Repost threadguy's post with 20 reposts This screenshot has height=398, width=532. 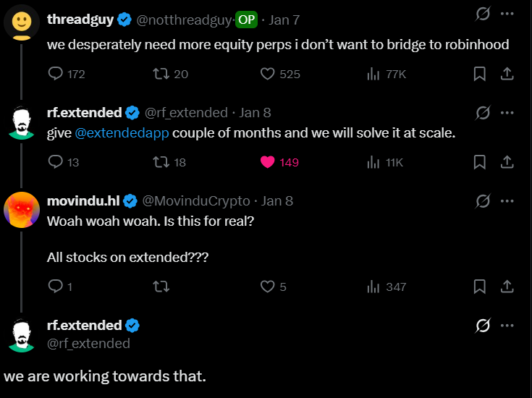pos(169,74)
